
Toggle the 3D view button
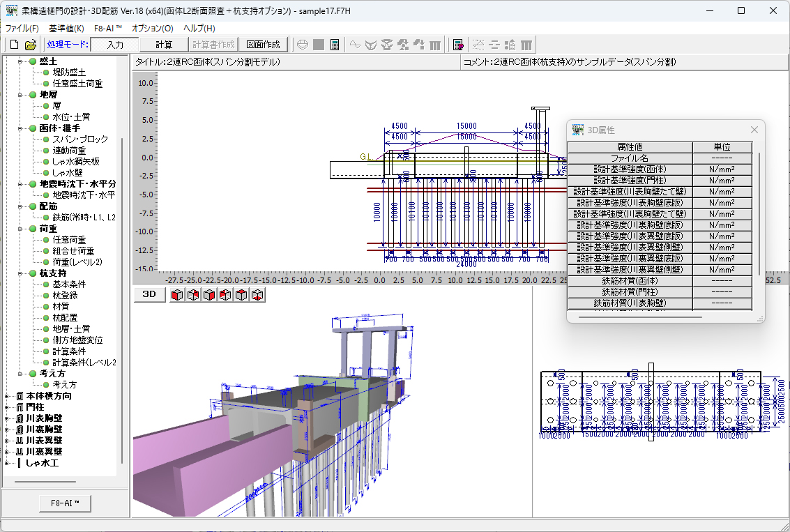pyautogui.click(x=149, y=294)
